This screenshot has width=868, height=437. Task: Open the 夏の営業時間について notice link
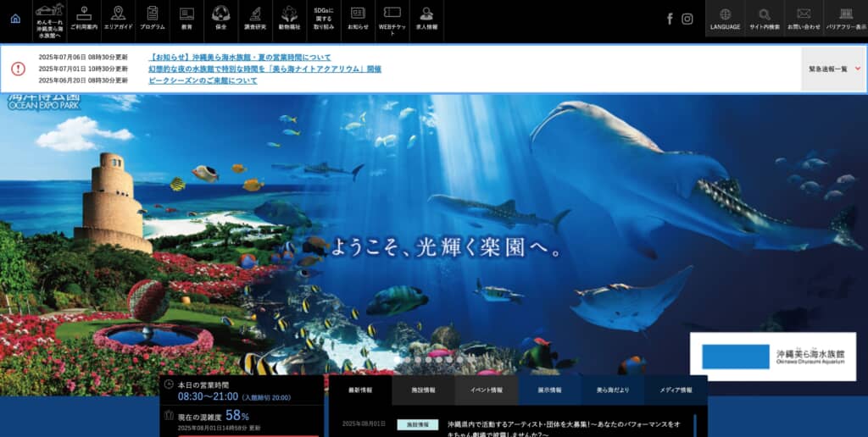click(x=240, y=57)
